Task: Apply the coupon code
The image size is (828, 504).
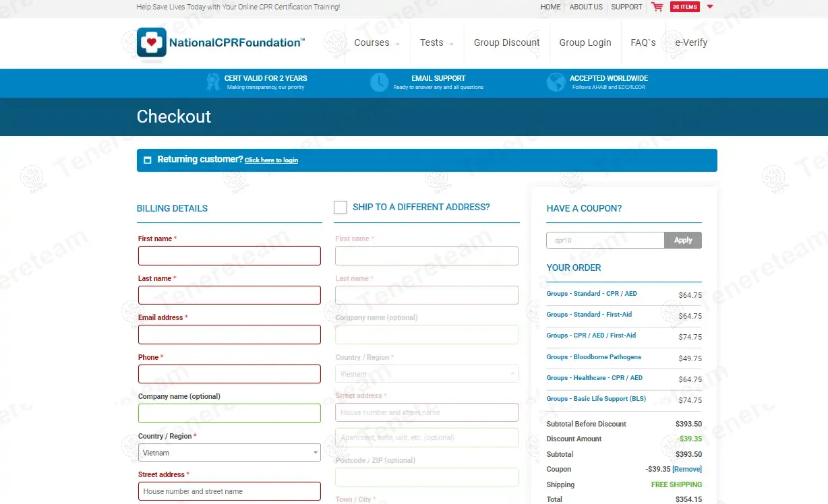Action: tap(682, 241)
